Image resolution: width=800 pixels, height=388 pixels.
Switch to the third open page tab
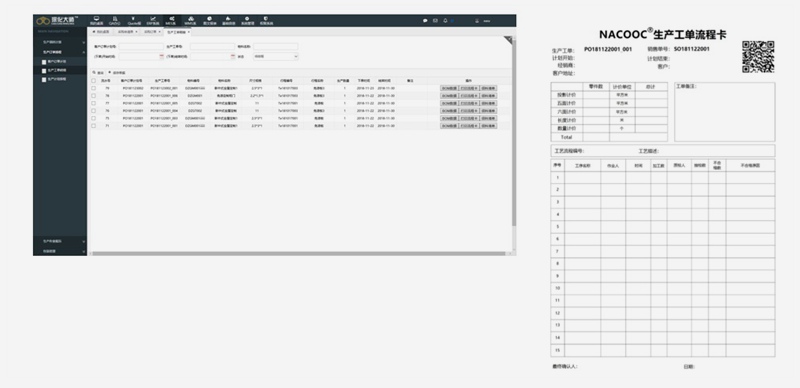152,32
